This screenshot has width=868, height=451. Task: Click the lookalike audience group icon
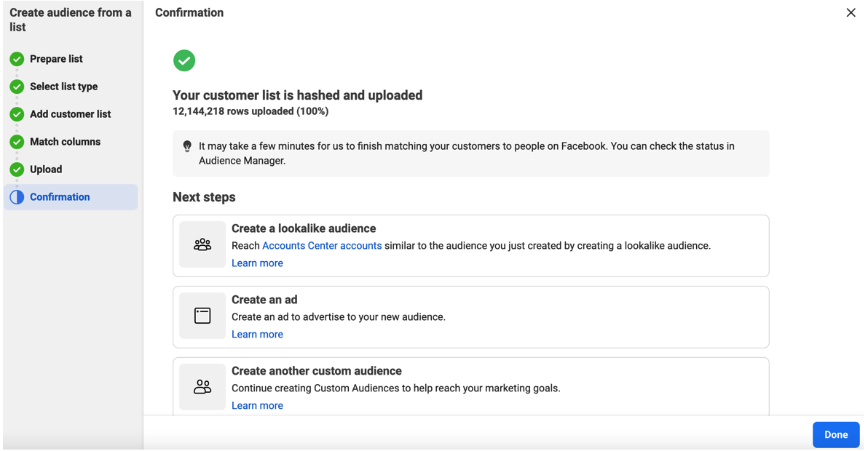click(x=202, y=244)
